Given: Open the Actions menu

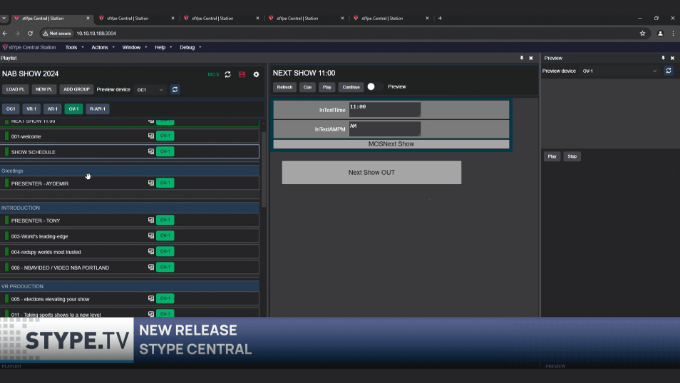Looking at the screenshot, I should tap(102, 47).
